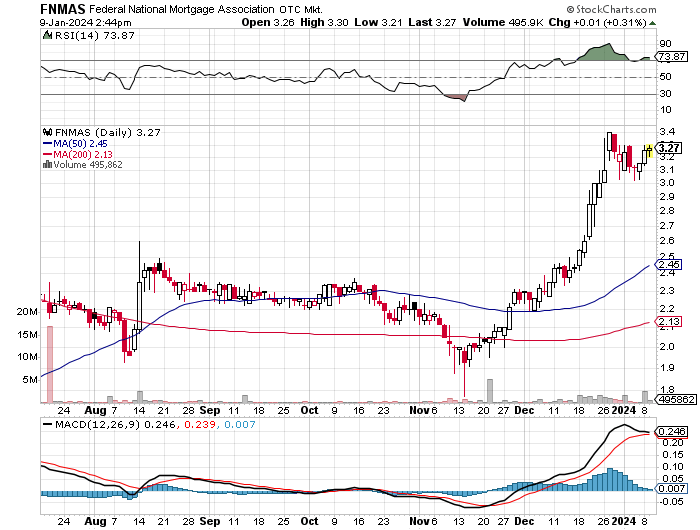Click the 73.87 RSI value tag
700x530 pixels.
click(x=671, y=57)
